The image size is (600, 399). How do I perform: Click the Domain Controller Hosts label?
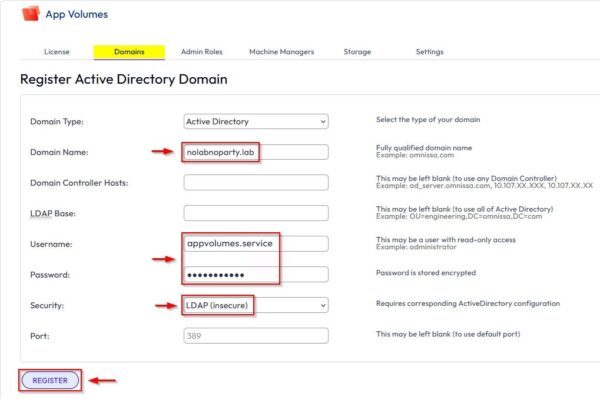79,183
